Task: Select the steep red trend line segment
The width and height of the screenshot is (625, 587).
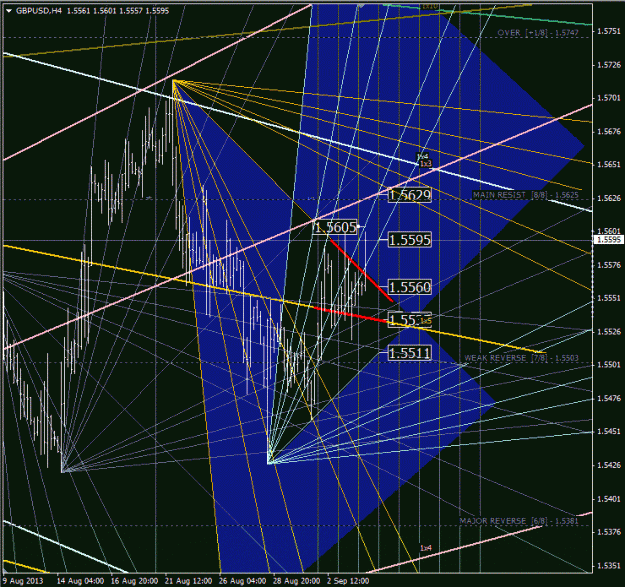Action: pos(362,271)
